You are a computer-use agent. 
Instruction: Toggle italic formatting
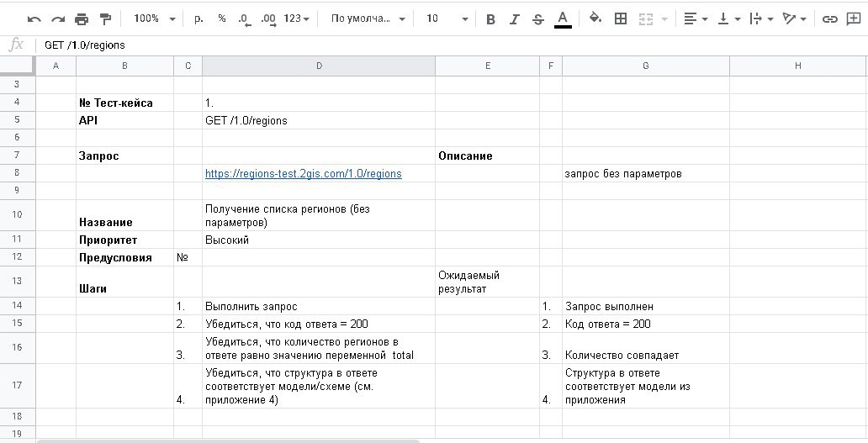pos(514,19)
